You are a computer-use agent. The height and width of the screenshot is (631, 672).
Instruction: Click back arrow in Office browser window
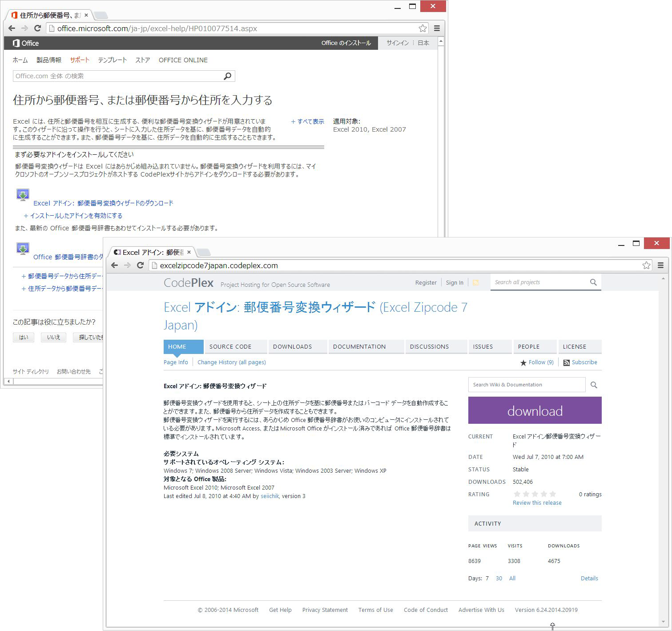click(12, 28)
